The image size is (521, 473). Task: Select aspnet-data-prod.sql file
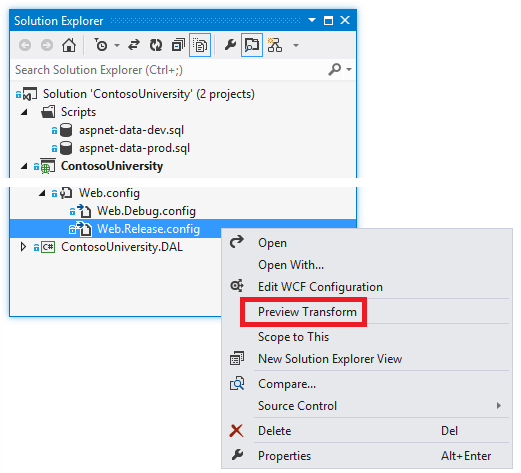(x=134, y=148)
